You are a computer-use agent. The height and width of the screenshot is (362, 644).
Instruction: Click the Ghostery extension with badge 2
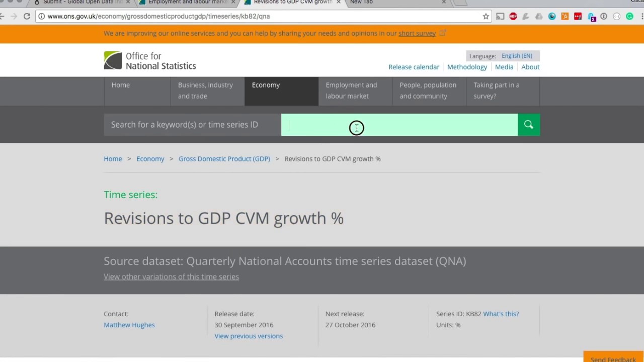click(591, 17)
